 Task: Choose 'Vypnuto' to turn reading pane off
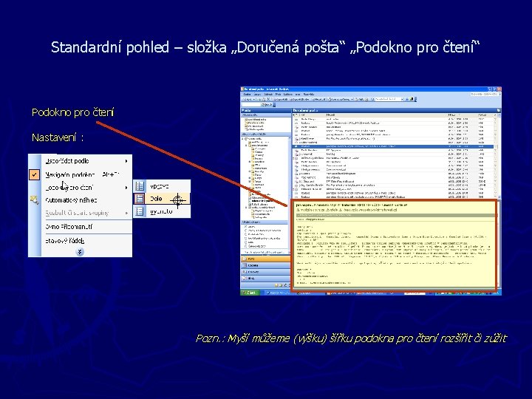click(x=162, y=211)
